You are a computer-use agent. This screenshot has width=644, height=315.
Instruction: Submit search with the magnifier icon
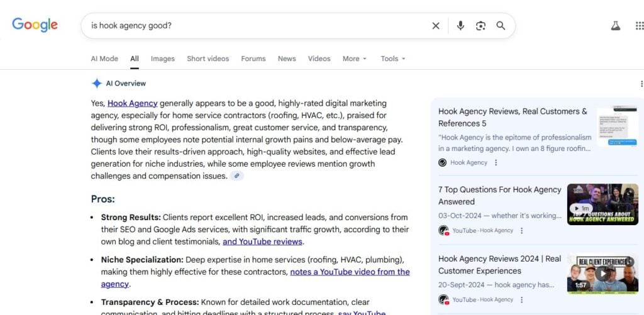501,26
